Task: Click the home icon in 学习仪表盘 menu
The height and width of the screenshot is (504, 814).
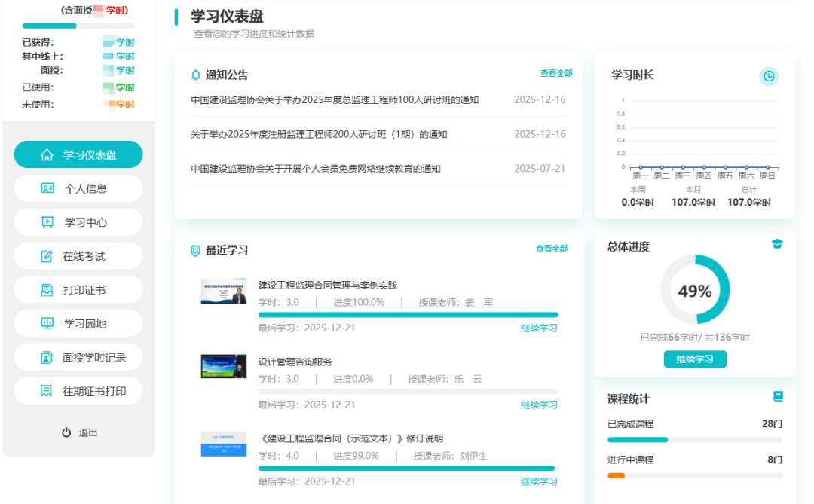Action: click(x=47, y=155)
